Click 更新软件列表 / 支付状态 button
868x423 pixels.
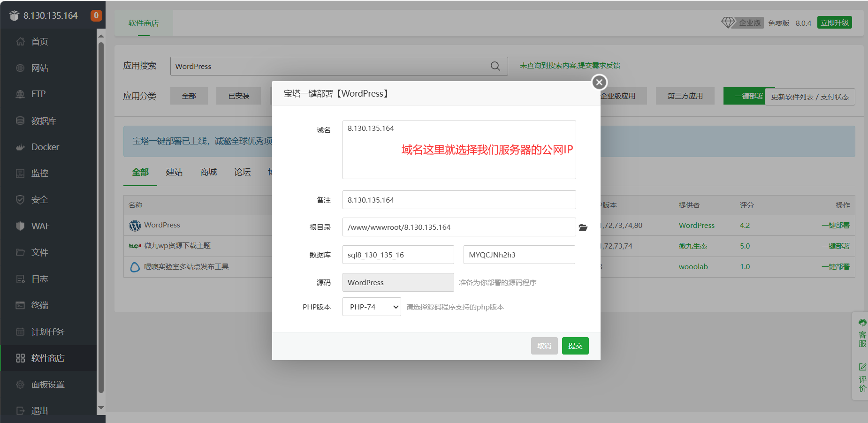point(810,97)
